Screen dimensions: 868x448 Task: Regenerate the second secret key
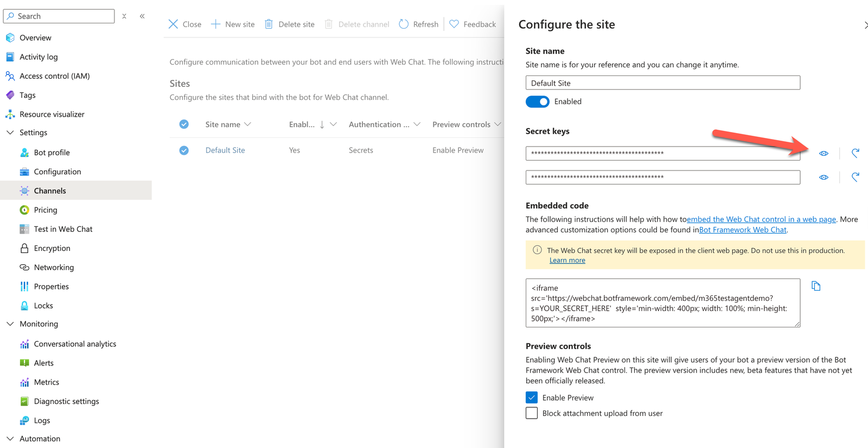point(855,178)
